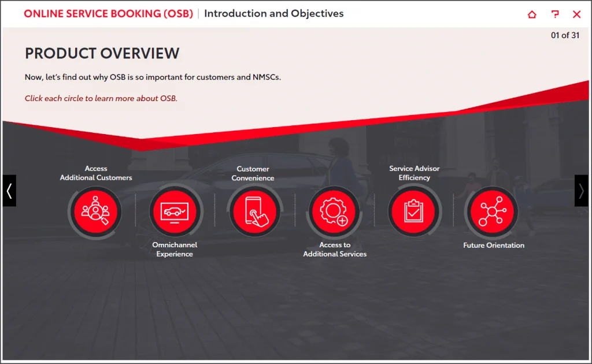Viewport: 592px width, 364px height.
Task: Advance to the next slide using right arrow
Action: pyautogui.click(x=581, y=191)
